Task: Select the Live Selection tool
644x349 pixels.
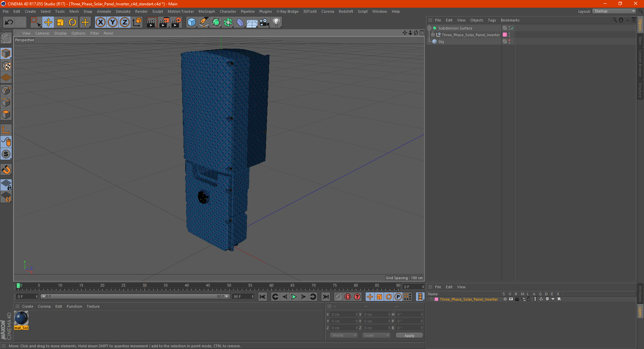Action: 36,22
